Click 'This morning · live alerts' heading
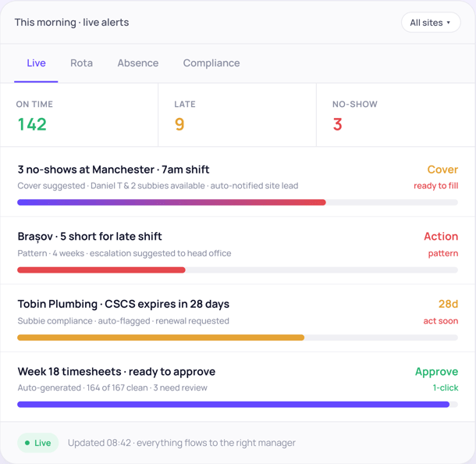The image size is (476, 464). tap(72, 23)
